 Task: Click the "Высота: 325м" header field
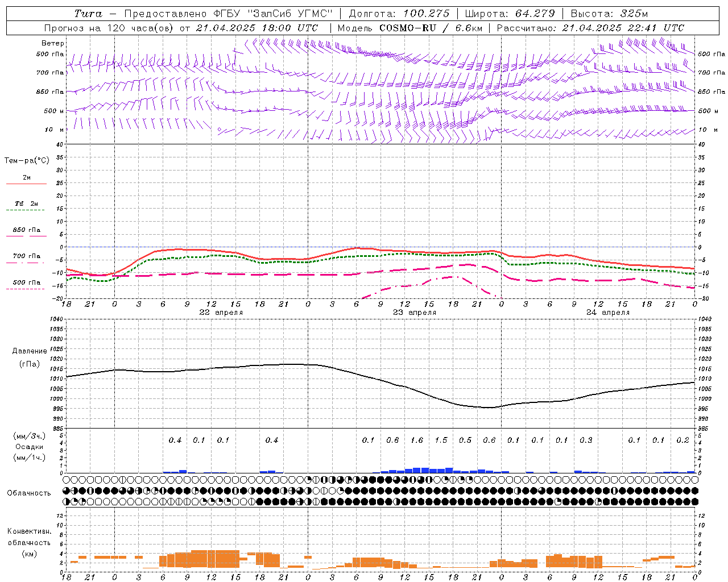(609, 14)
